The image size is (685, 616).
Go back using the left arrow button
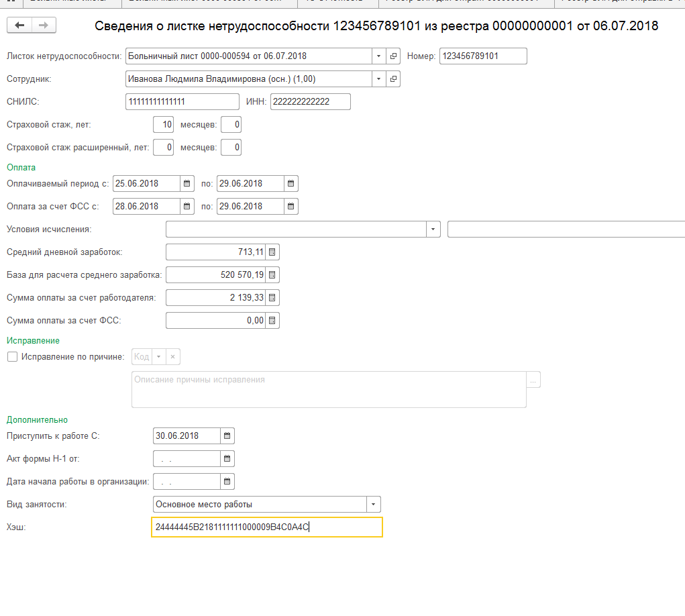pyautogui.click(x=19, y=25)
